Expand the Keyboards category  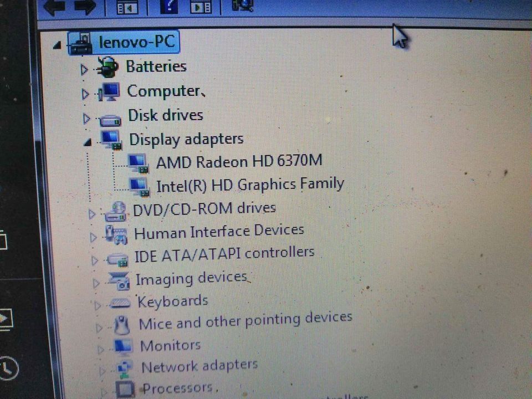pyautogui.click(x=98, y=306)
